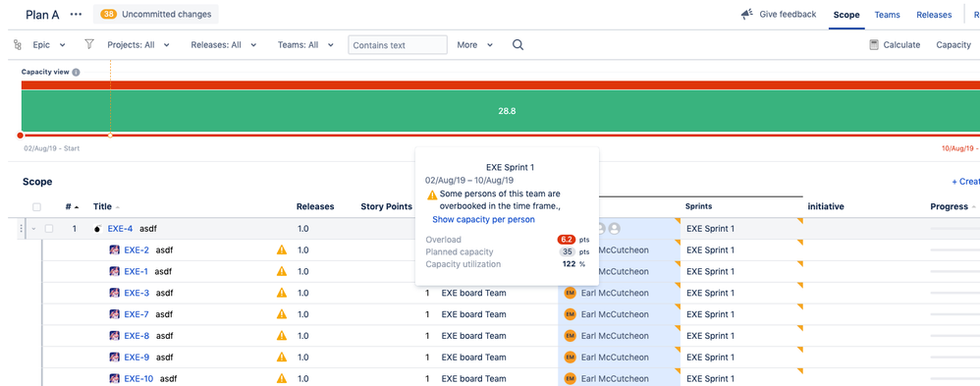The image size is (980, 386).
Task: Click the warning icon on EXE-3 row
Action: (x=282, y=292)
